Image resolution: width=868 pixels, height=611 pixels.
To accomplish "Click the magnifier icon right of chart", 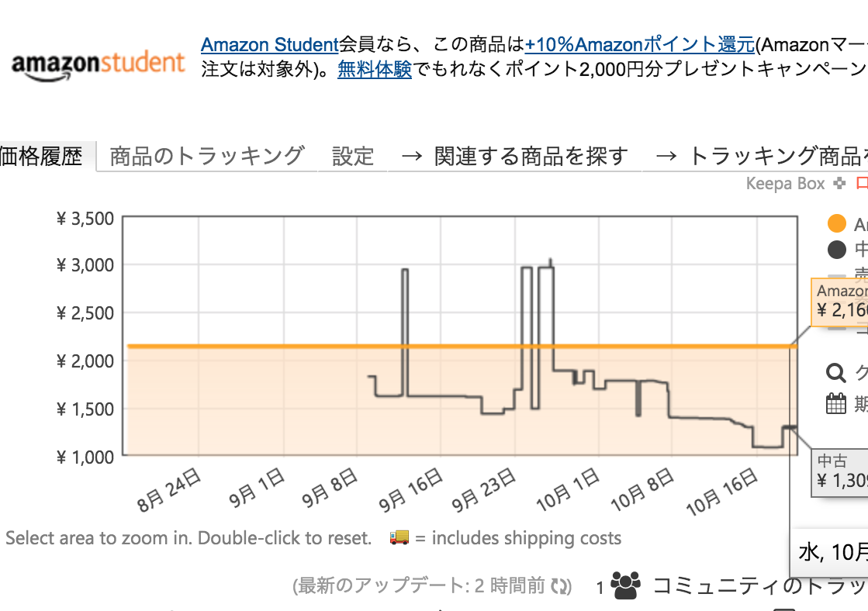I will pos(836,372).
